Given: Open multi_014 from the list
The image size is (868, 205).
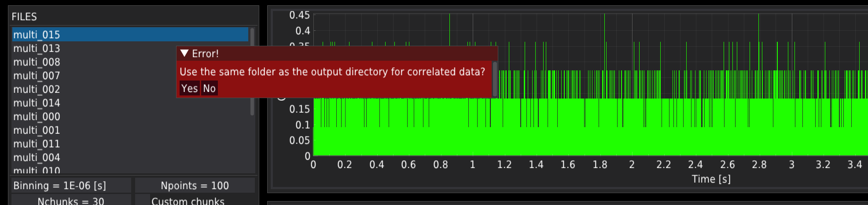Looking at the screenshot, I should point(37,103).
